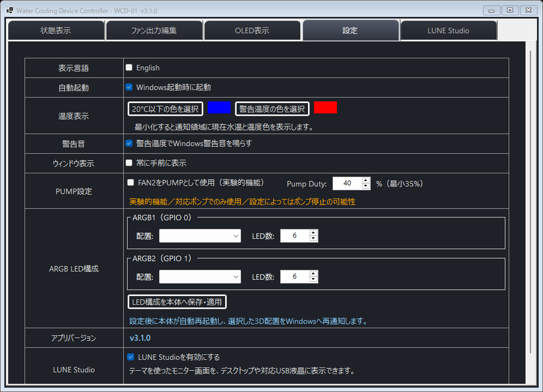
Task: Click the red warning-temperature color swatch
Action: point(325,107)
